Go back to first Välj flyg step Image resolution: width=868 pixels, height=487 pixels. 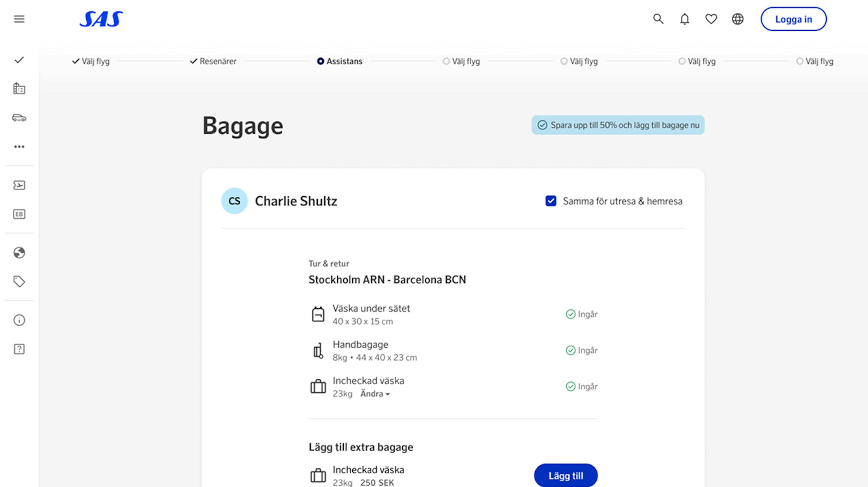[91, 61]
